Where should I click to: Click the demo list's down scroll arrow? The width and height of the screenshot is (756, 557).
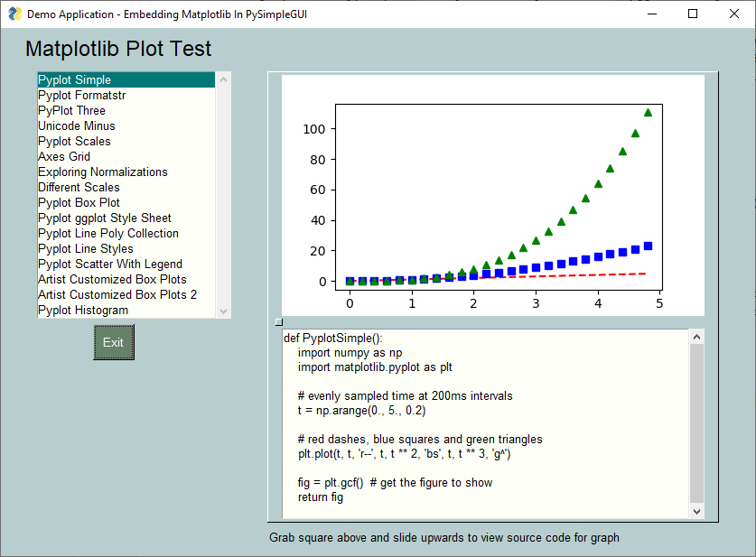[x=224, y=311]
